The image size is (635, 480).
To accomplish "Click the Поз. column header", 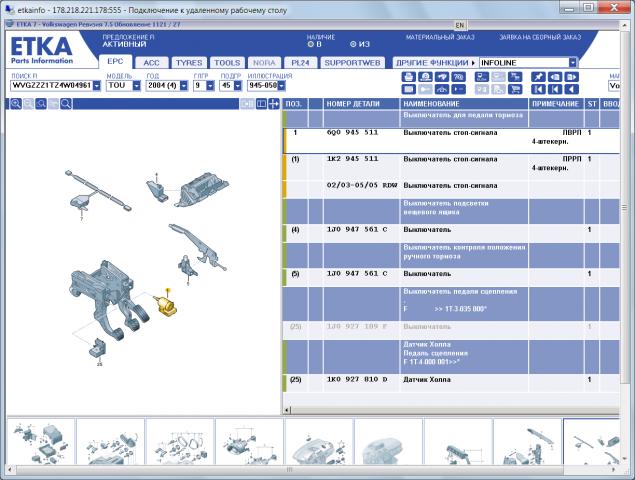I will 295,104.
